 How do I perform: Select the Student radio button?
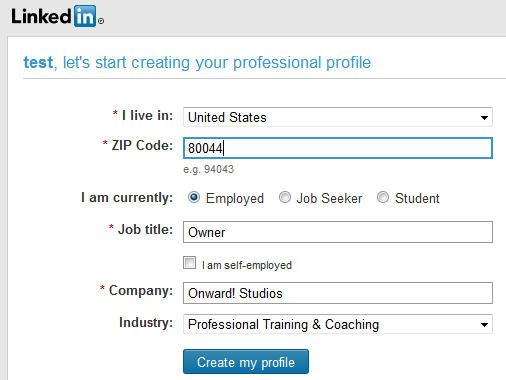[x=383, y=197]
